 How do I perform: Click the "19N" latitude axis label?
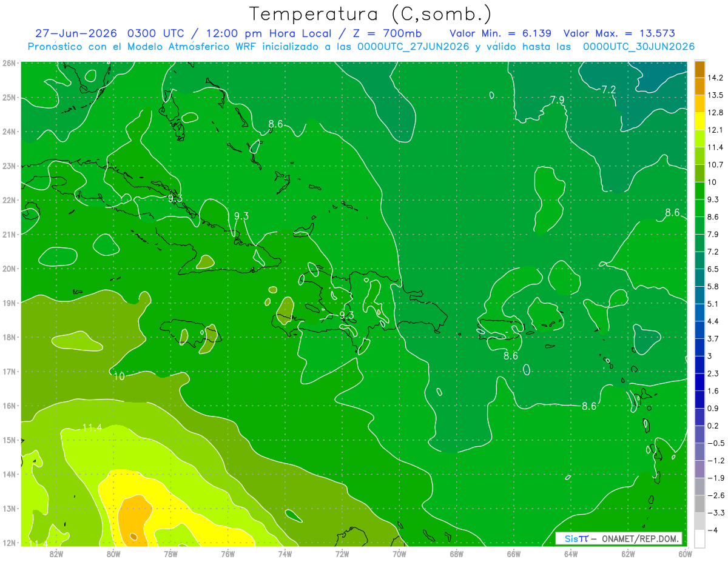tap(8, 303)
